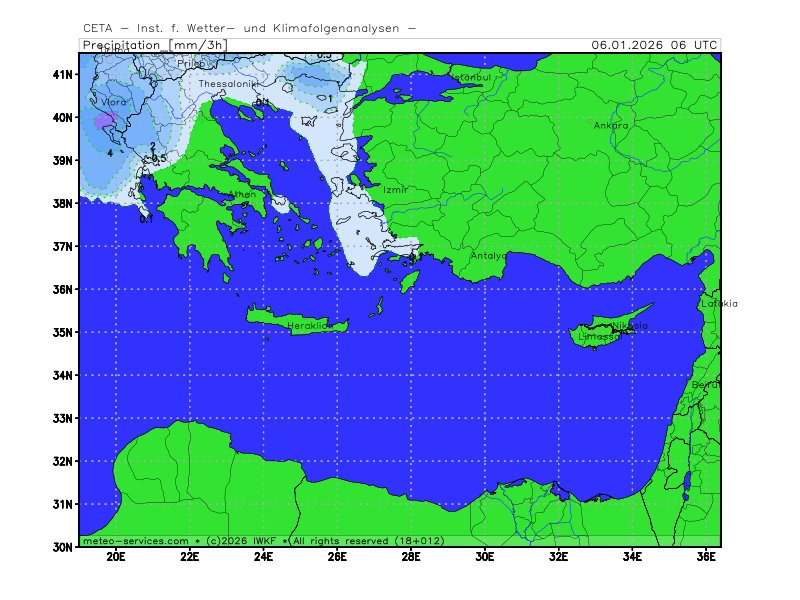
Task: Select the Antalya city label
Action: click(x=489, y=256)
